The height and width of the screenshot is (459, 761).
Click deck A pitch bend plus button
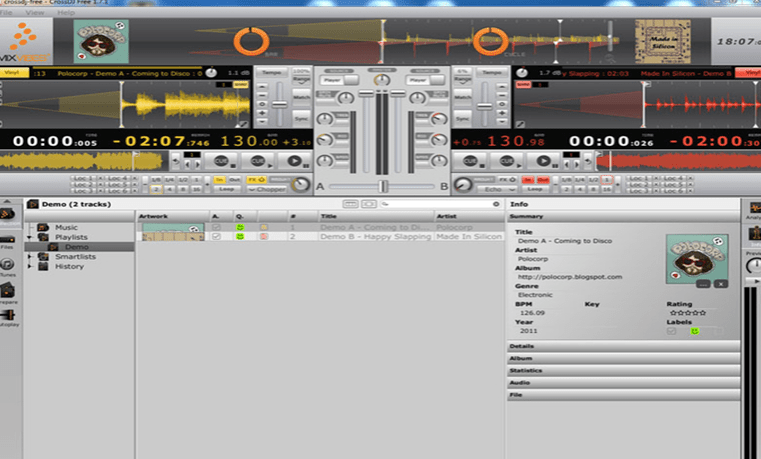coord(262,113)
